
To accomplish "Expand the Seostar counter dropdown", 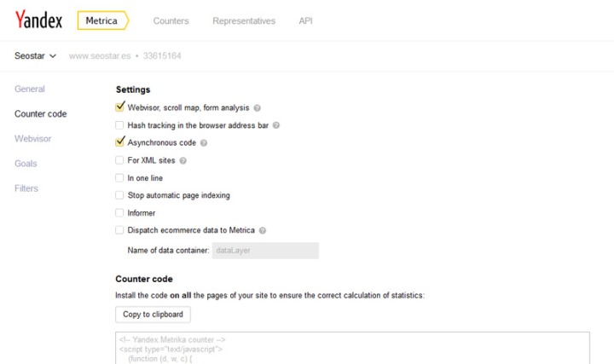I will [x=36, y=56].
